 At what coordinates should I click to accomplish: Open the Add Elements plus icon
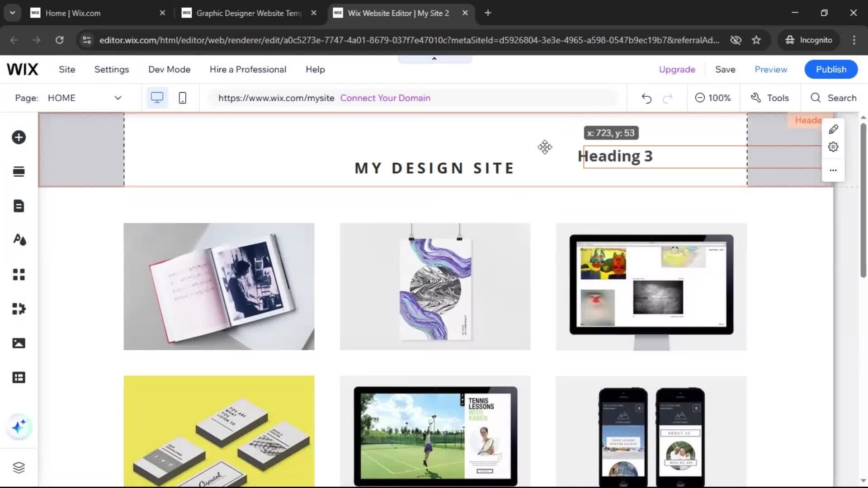[19, 137]
